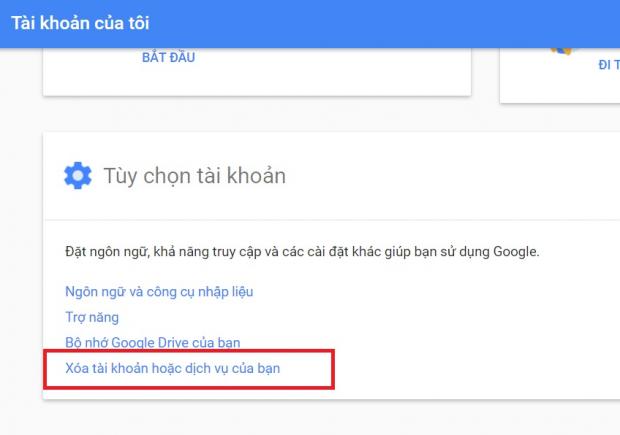This screenshot has height=435, width=620.
Task: Click the "Tùy chọn tài khoản" heading
Action: click(x=194, y=176)
